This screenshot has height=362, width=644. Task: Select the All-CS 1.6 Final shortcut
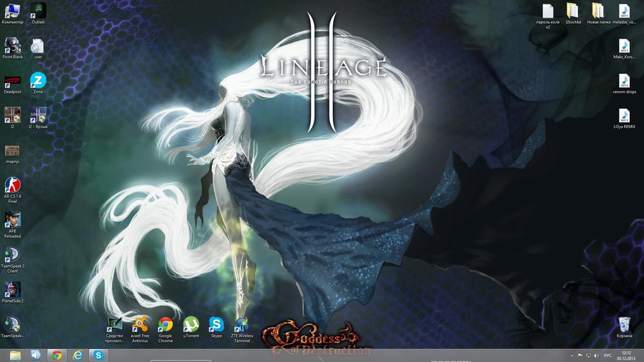pos(12,184)
